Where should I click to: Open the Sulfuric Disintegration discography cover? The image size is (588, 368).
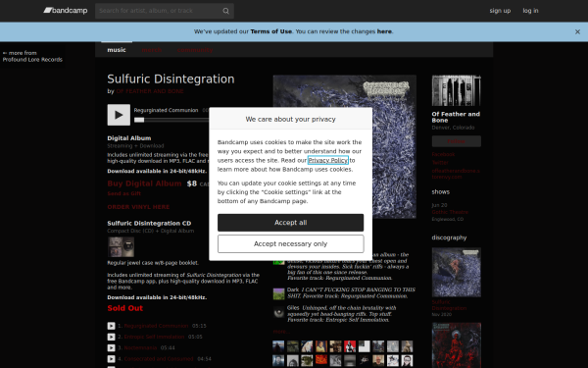click(x=457, y=272)
